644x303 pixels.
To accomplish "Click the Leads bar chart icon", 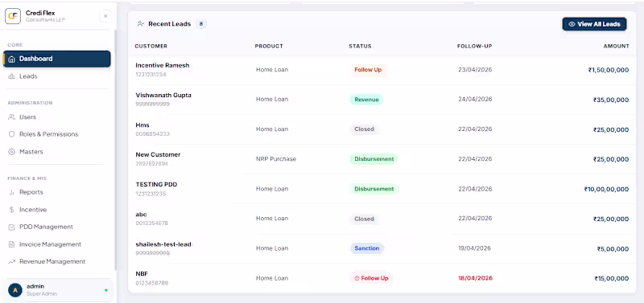I will coord(11,76).
